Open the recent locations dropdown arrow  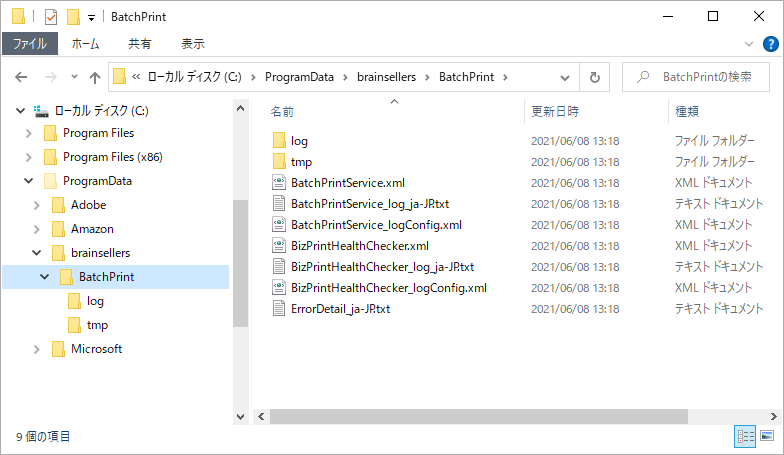click(x=74, y=77)
